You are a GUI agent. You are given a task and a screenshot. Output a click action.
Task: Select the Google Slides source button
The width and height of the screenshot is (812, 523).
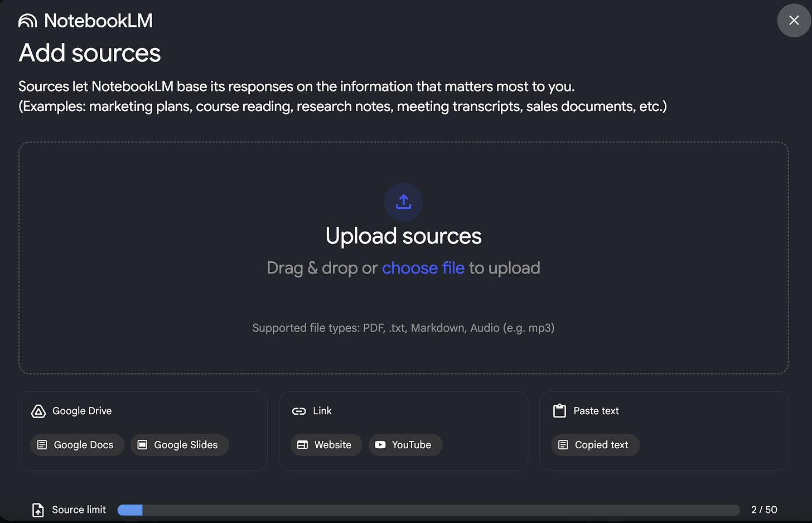click(x=180, y=445)
